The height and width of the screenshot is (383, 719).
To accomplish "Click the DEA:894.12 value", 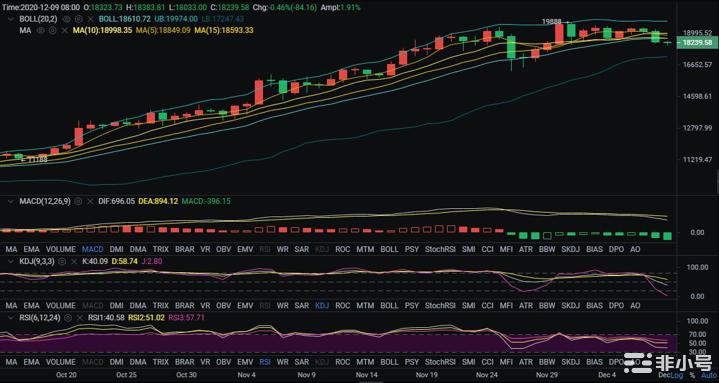I will [x=158, y=201].
